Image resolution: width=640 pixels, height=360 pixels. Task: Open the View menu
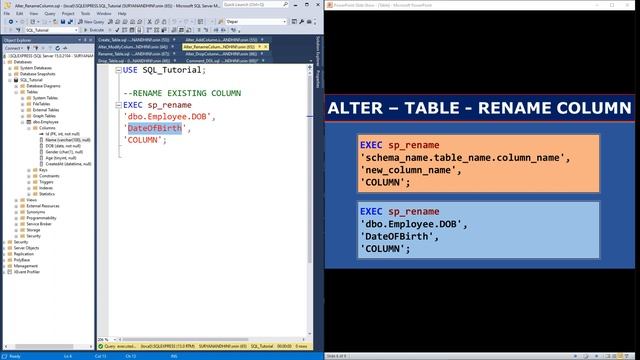[33, 13]
